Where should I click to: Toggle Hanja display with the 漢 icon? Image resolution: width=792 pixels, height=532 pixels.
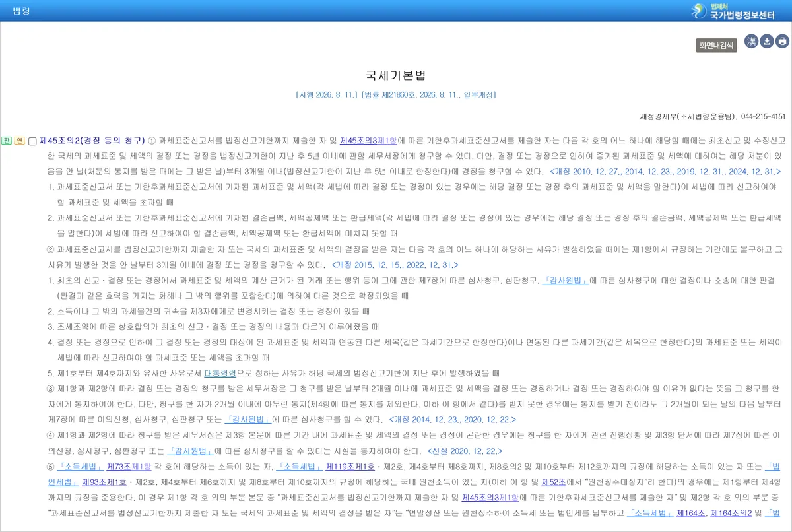(751, 42)
